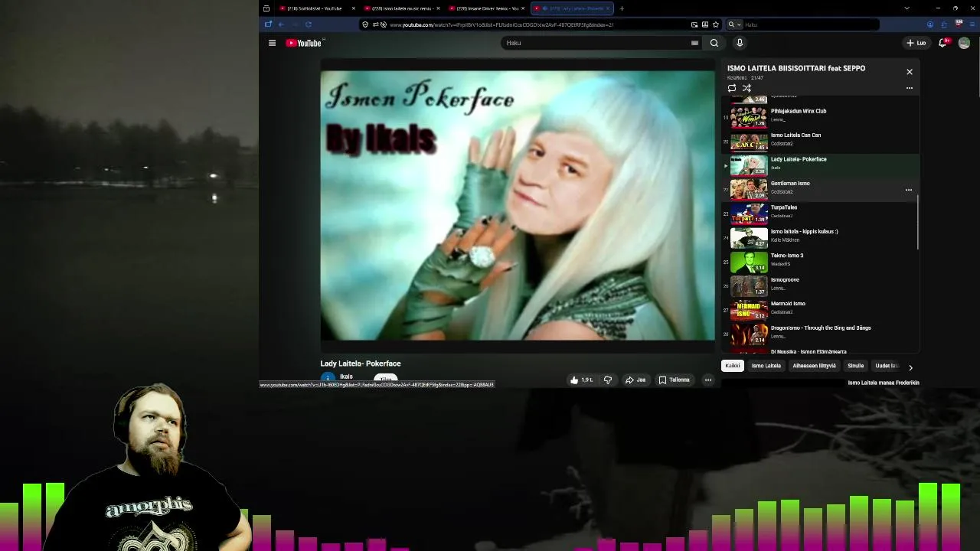Play Gentleman Ismo from the playlist
This screenshot has height=551, width=980.
[x=819, y=189]
